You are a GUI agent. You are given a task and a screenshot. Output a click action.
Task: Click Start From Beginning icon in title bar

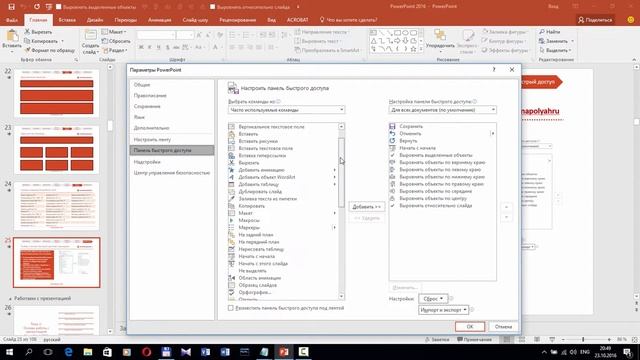(x=49, y=7)
